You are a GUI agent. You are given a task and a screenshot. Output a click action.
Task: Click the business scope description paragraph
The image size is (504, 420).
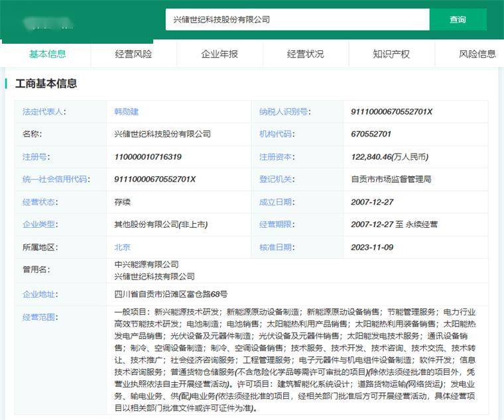(295, 360)
